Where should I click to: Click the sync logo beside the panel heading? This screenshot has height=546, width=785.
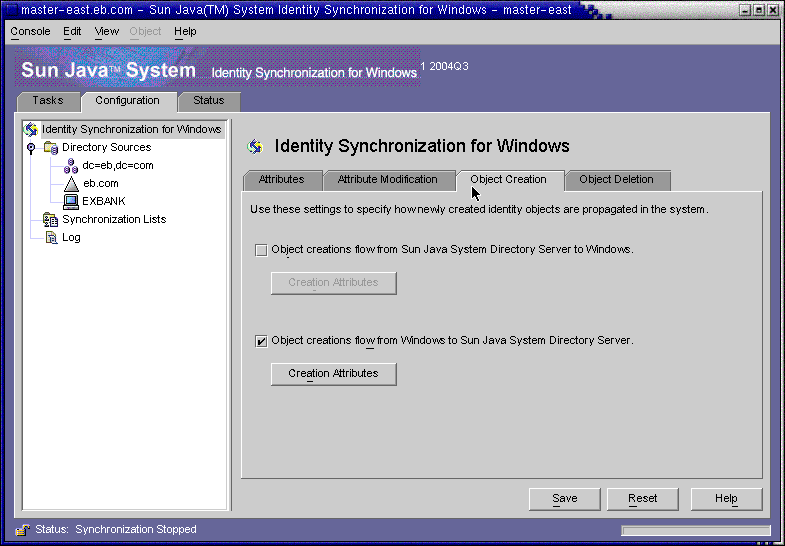point(255,147)
